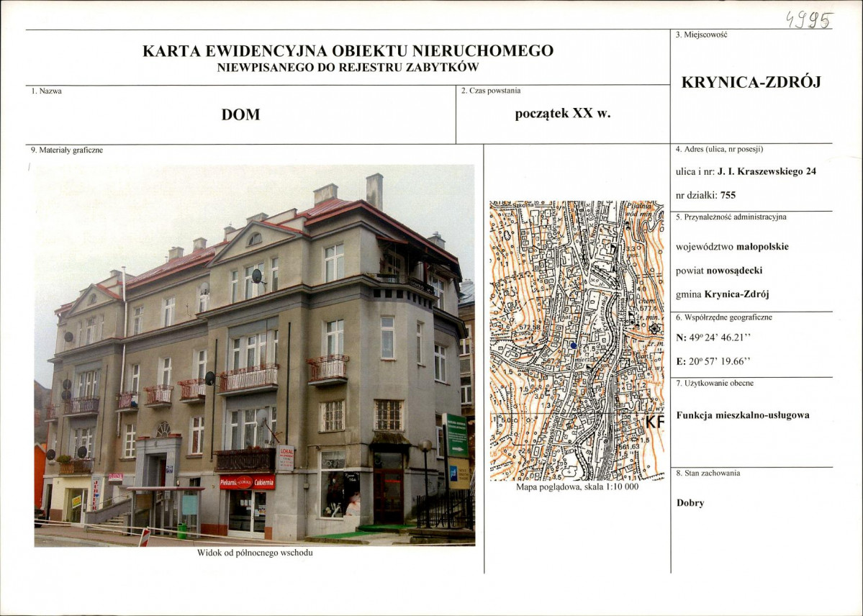Click the '1. Nazwa' field label

click(x=47, y=91)
